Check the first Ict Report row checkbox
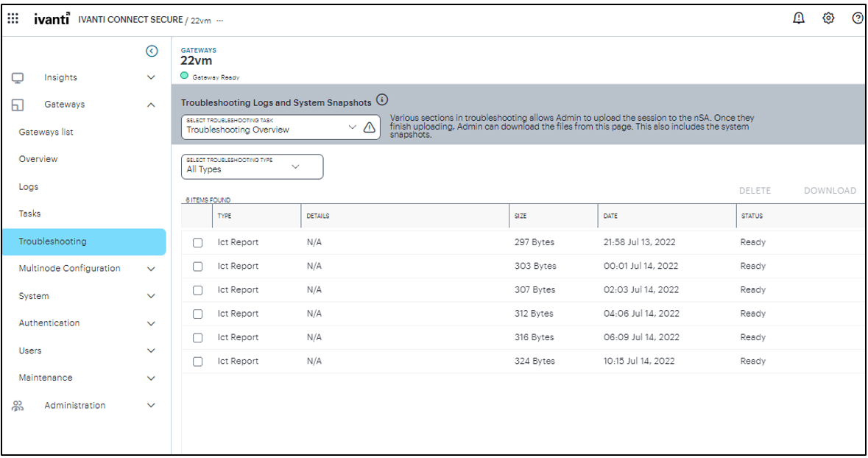868x458 pixels. [197, 242]
